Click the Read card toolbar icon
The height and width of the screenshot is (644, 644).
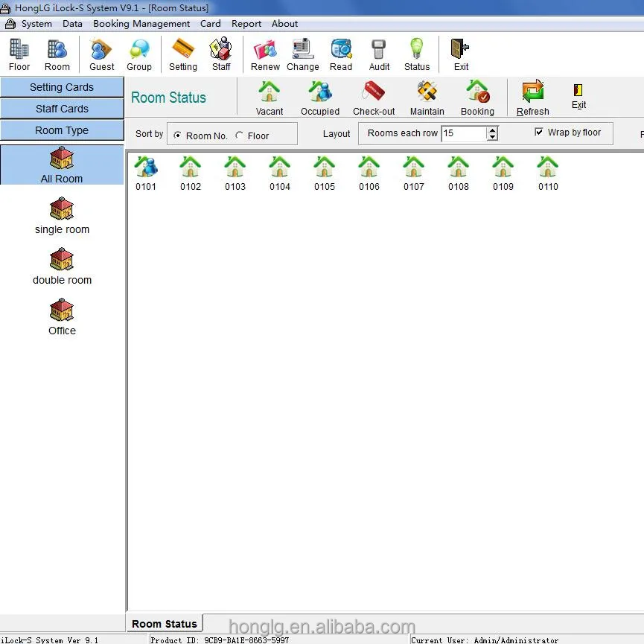click(x=341, y=54)
